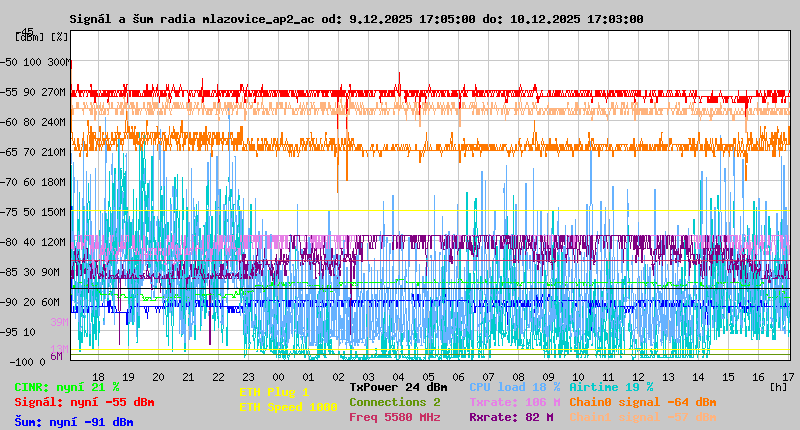Click the [dBm] unit label on vertical axis

[x=29, y=37]
